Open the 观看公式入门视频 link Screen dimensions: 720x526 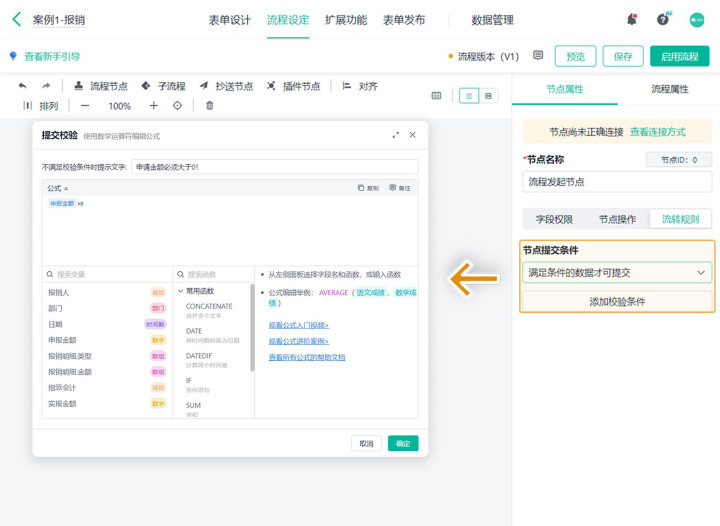[x=299, y=325]
